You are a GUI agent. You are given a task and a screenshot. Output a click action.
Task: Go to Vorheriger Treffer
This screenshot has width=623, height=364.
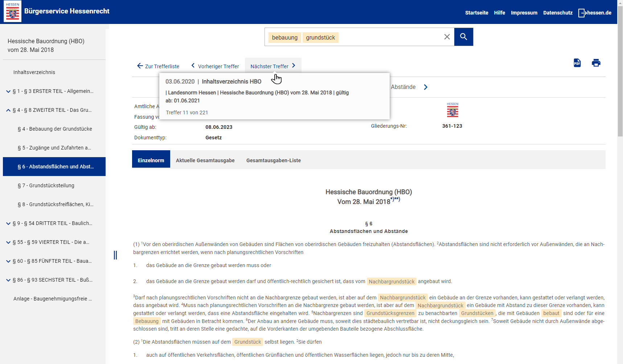(215, 66)
